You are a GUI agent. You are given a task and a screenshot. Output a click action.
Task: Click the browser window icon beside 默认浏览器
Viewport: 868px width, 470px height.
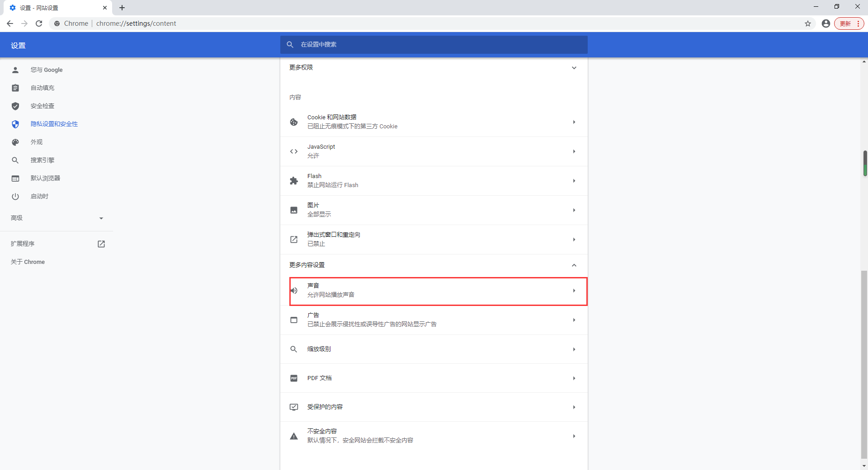[15, 179]
